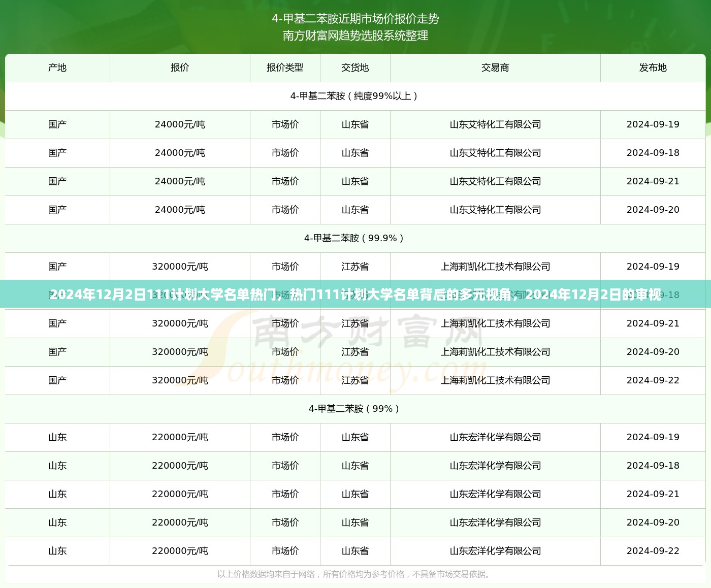Image resolution: width=711 pixels, height=588 pixels.
Task: Click 国产 in the 24000元/吨 2024-09-21 row
Action: click(x=57, y=181)
